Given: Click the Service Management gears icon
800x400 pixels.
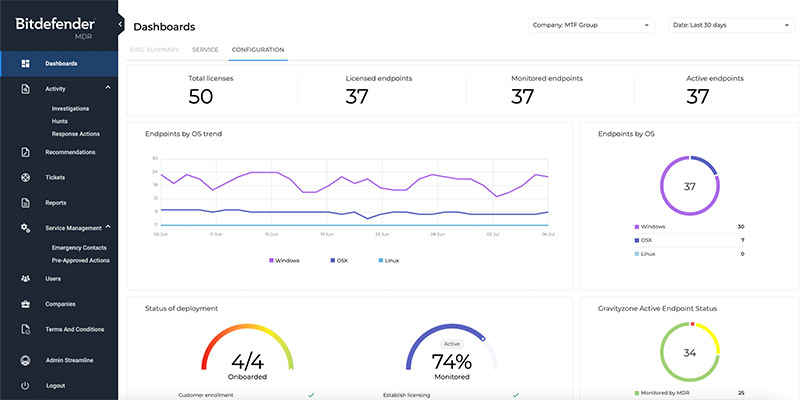Looking at the screenshot, I should pyautogui.click(x=25, y=228).
